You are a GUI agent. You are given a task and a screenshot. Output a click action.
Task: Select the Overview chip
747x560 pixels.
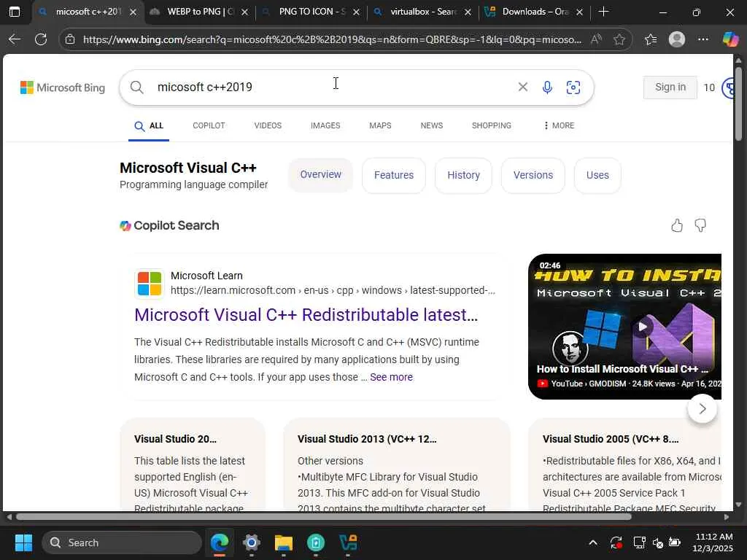coord(321,175)
